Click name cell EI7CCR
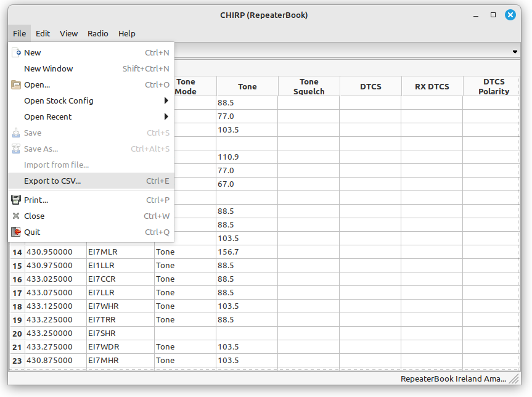 pos(120,279)
